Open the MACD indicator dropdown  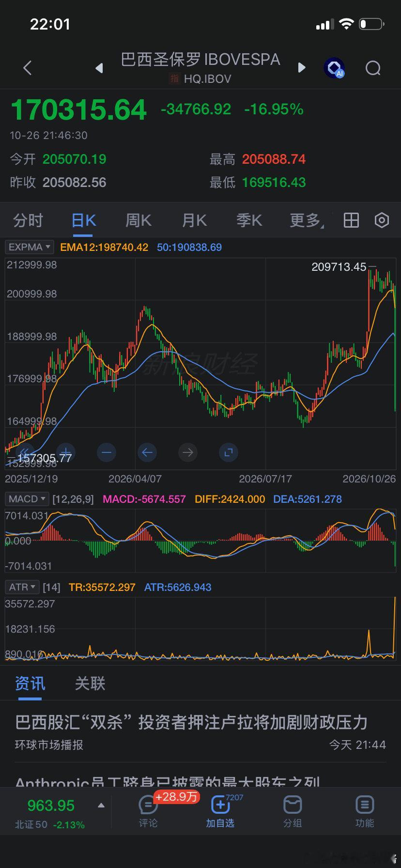pos(27,499)
